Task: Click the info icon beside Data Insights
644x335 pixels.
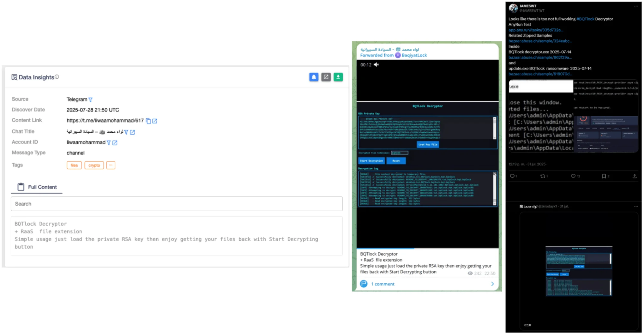Action: pos(57,77)
